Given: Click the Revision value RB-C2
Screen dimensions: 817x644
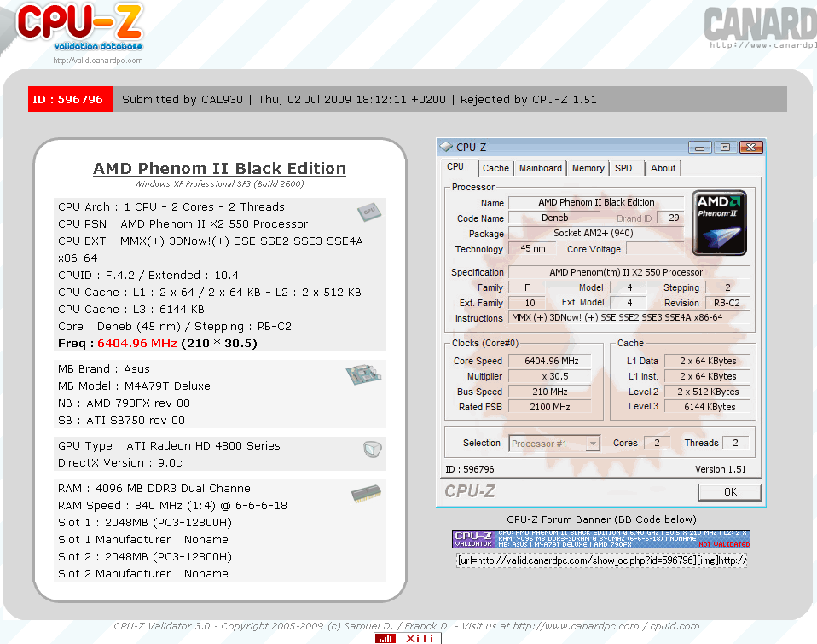Looking at the screenshot, I should coord(727,303).
